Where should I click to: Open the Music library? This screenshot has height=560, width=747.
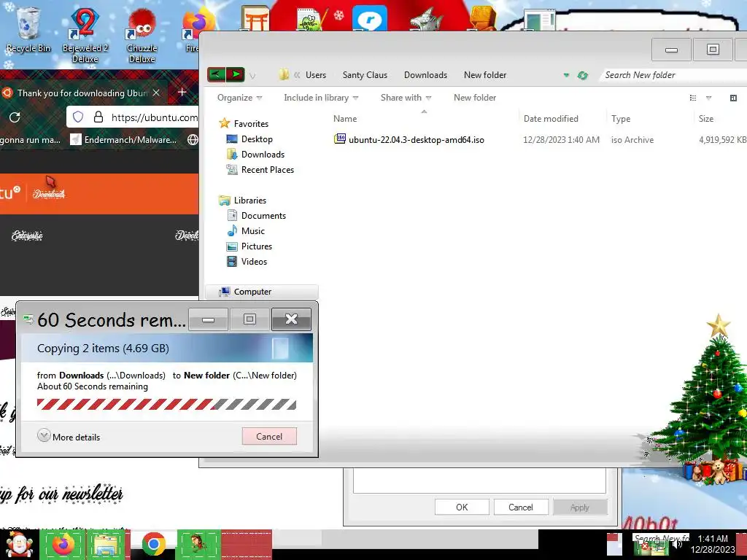(252, 231)
